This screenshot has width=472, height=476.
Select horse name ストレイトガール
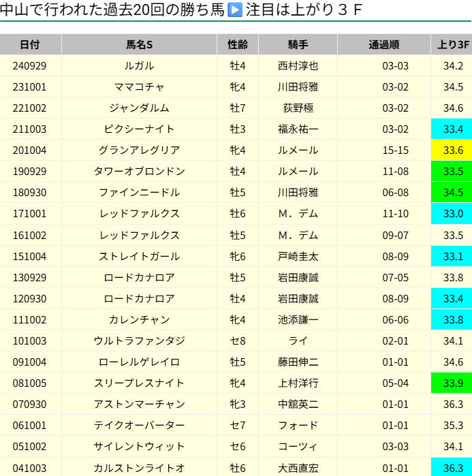pos(139,256)
